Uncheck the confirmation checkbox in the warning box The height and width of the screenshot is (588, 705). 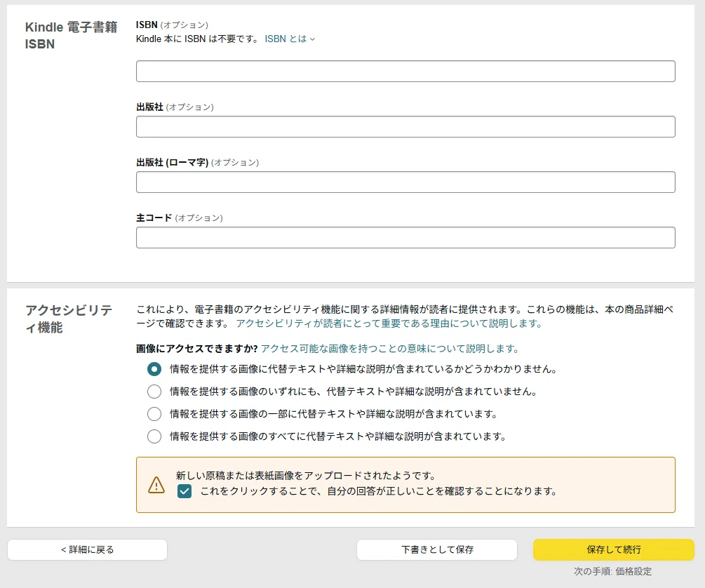(184, 491)
